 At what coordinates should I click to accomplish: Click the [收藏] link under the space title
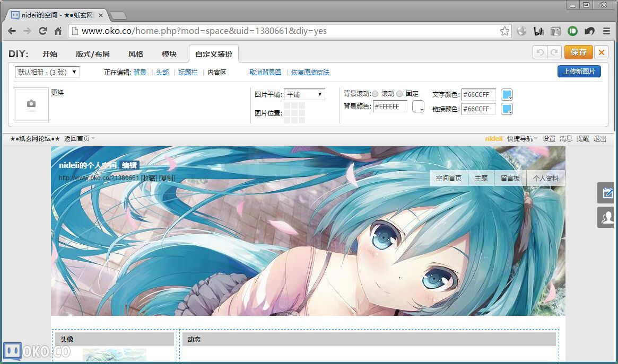150,178
